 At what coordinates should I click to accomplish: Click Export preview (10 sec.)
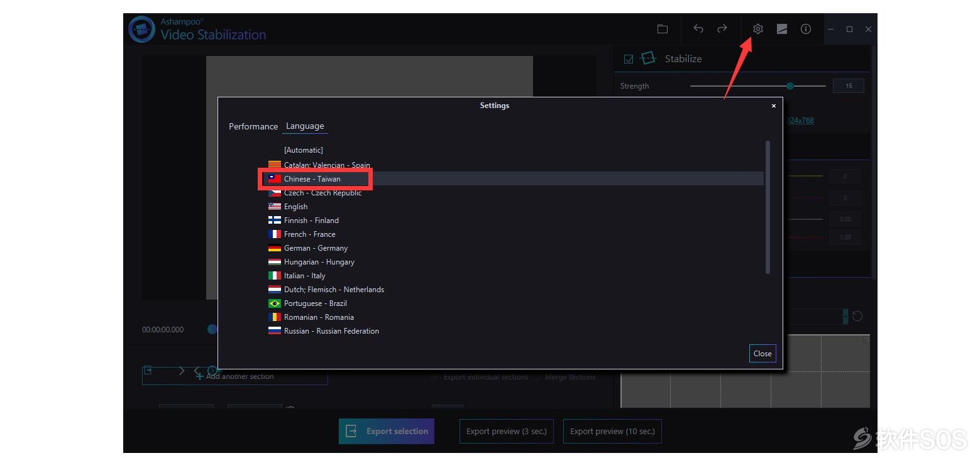click(x=612, y=432)
